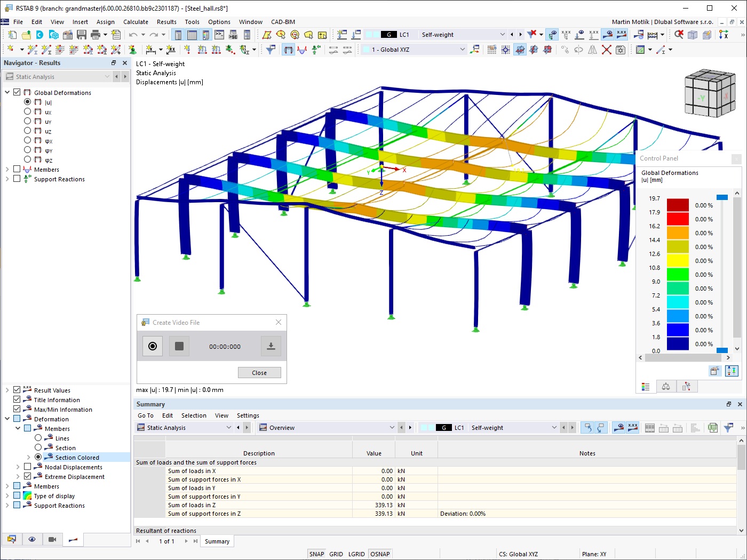The width and height of the screenshot is (747, 560).
Task: Click the table grid icon in Summary toolbar
Action: pos(650,428)
